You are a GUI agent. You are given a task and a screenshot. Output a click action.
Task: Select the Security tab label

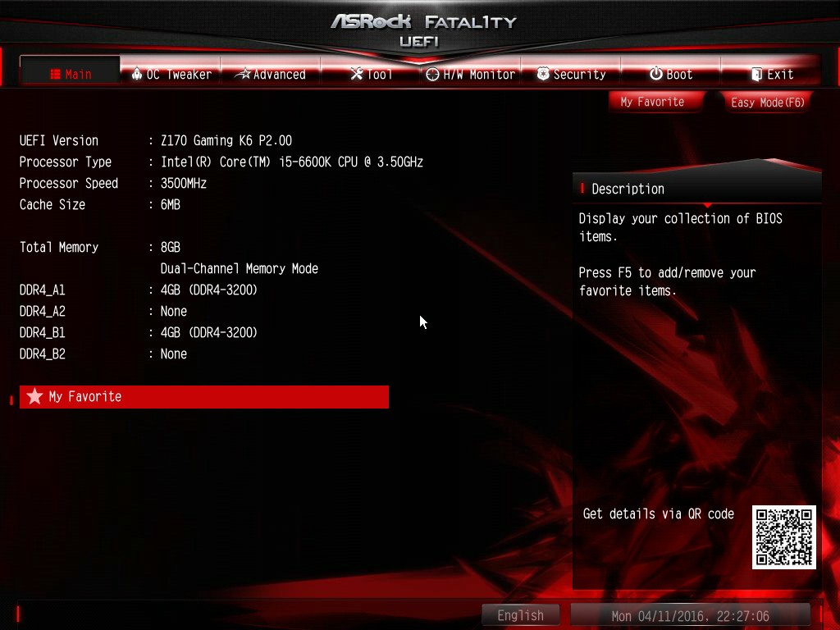coord(579,75)
